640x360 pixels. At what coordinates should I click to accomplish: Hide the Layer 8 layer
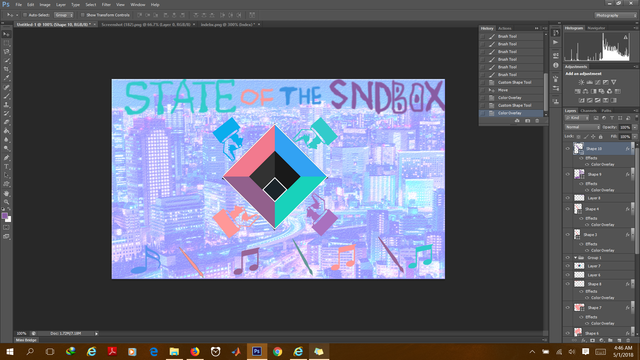(x=567, y=198)
